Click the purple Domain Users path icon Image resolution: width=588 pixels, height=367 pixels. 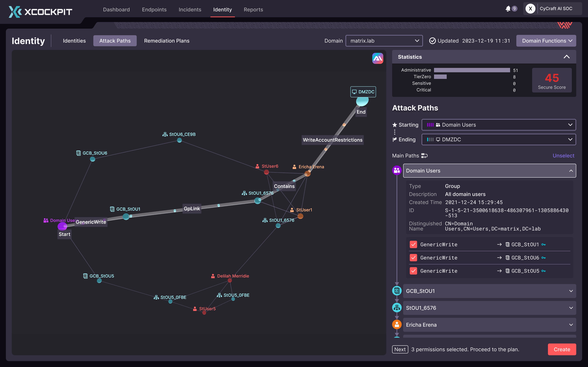[x=397, y=170]
